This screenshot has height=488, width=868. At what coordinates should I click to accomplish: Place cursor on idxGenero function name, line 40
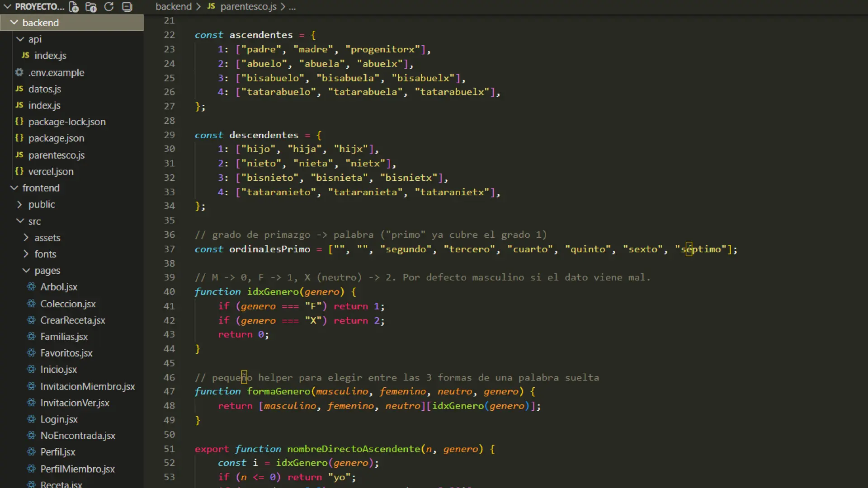[x=273, y=291]
